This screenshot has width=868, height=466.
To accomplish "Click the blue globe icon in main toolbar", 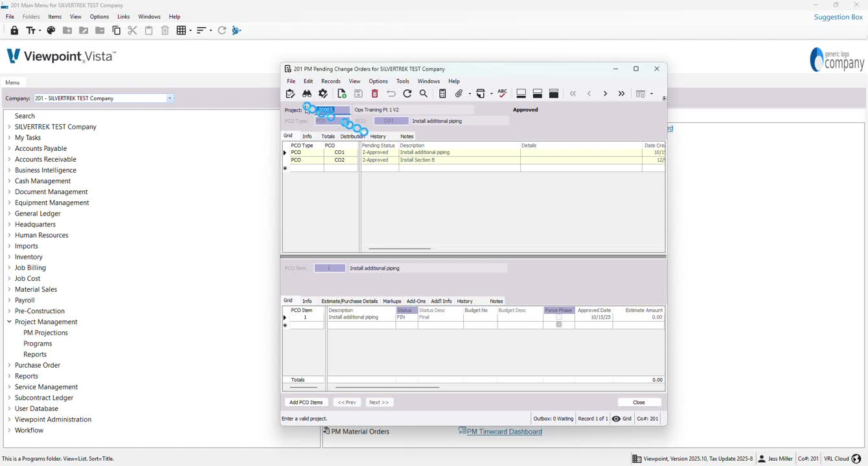I will click(x=236, y=30).
